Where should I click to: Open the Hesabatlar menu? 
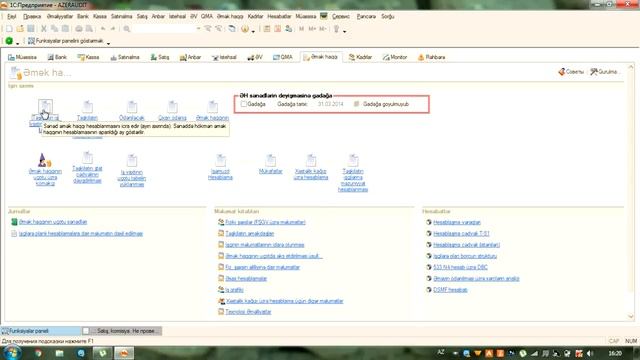[279, 16]
